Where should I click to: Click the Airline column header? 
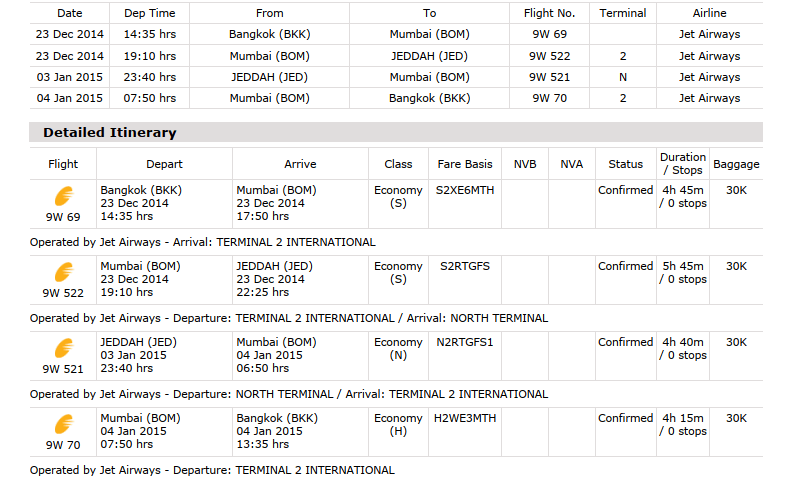pyautogui.click(x=710, y=13)
